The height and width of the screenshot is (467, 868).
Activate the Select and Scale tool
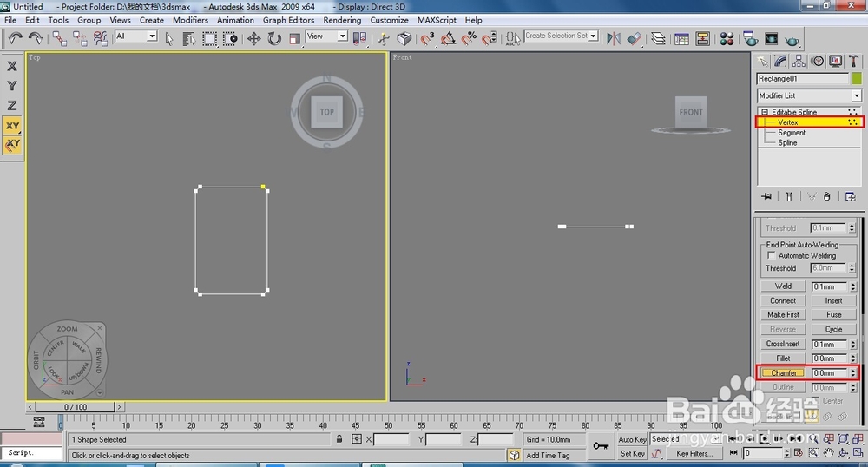[294, 38]
